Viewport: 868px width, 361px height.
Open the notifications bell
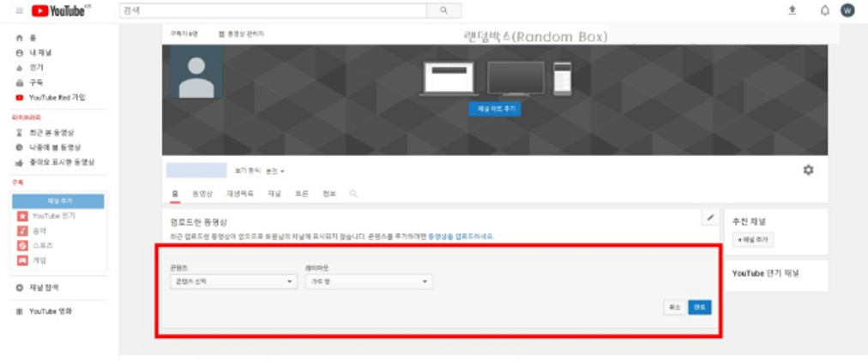click(825, 10)
